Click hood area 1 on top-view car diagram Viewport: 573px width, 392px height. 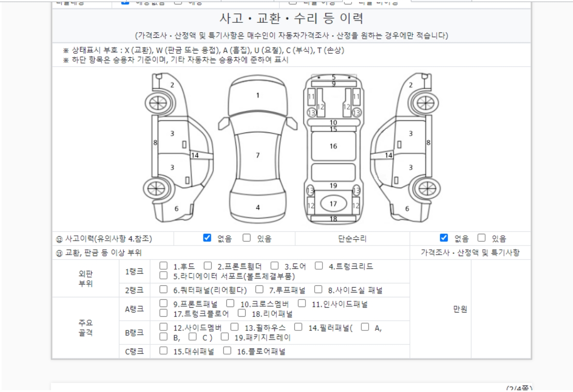(x=258, y=96)
